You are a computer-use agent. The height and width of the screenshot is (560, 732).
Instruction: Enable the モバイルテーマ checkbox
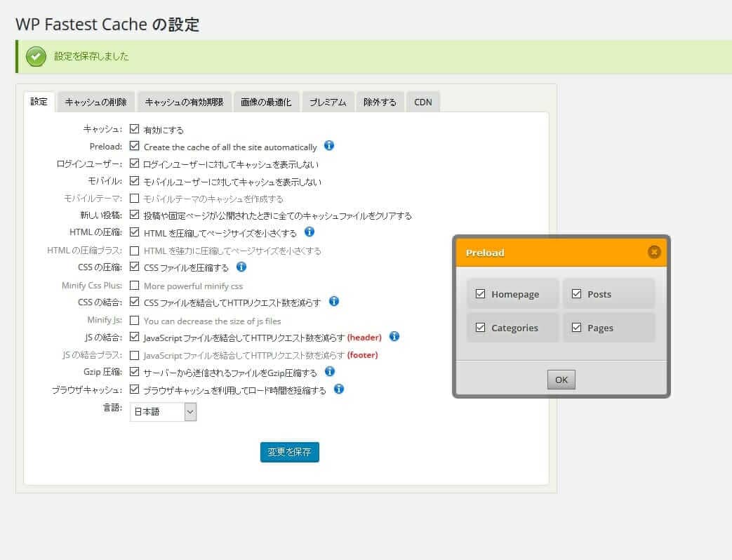coord(135,199)
